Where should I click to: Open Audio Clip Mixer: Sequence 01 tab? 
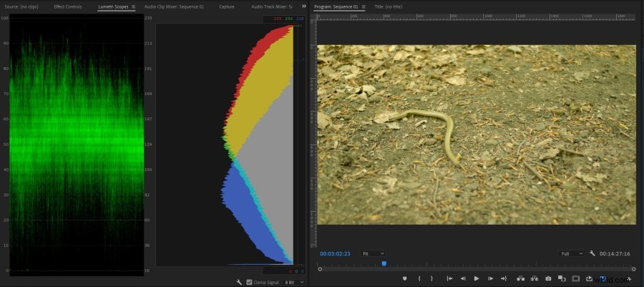(x=174, y=7)
